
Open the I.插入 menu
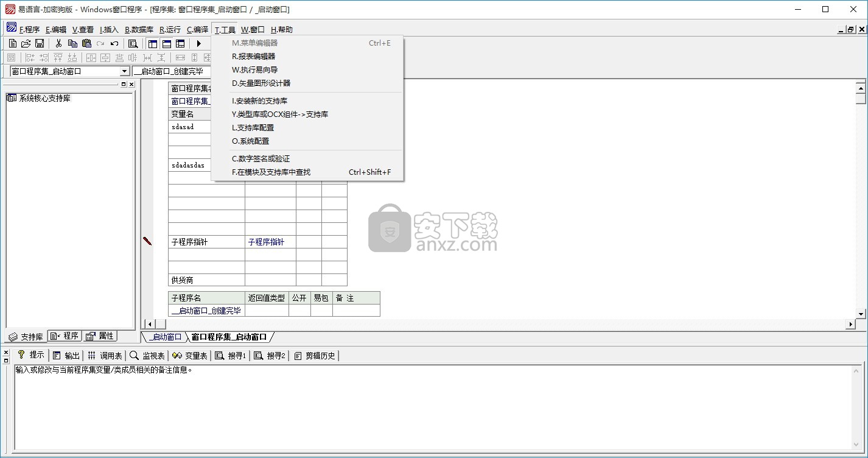109,29
